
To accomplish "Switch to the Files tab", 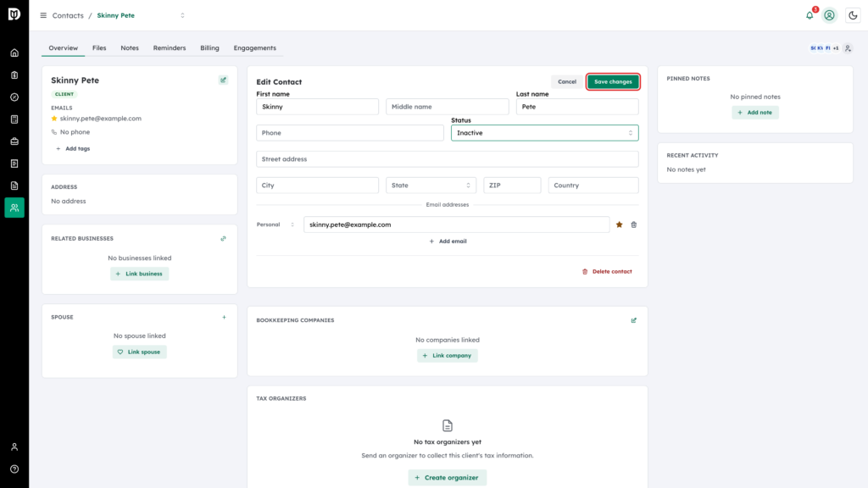I will [x=99, y=48].
